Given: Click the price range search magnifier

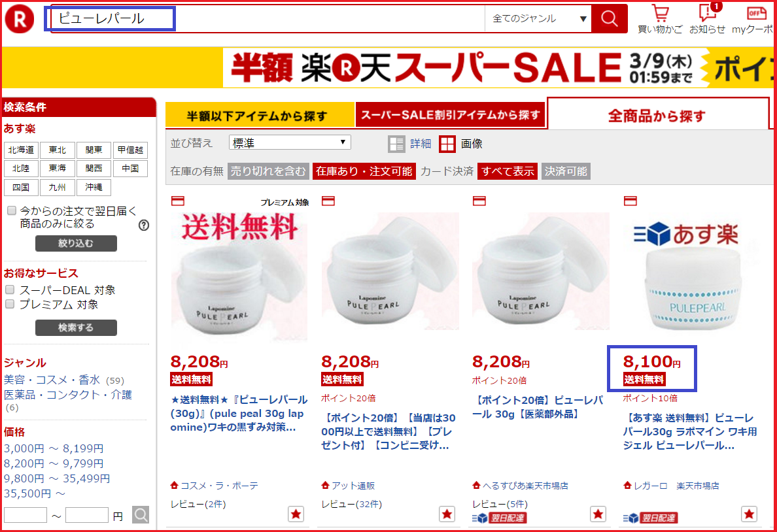Looking at the screenshot, I should 140,514.
